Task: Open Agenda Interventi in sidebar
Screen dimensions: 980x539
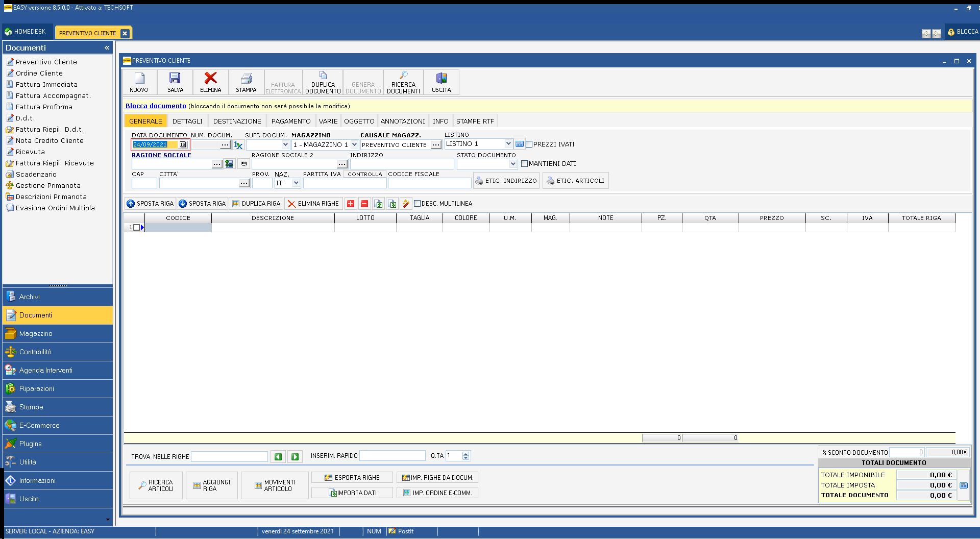Action: click(58, 370)
